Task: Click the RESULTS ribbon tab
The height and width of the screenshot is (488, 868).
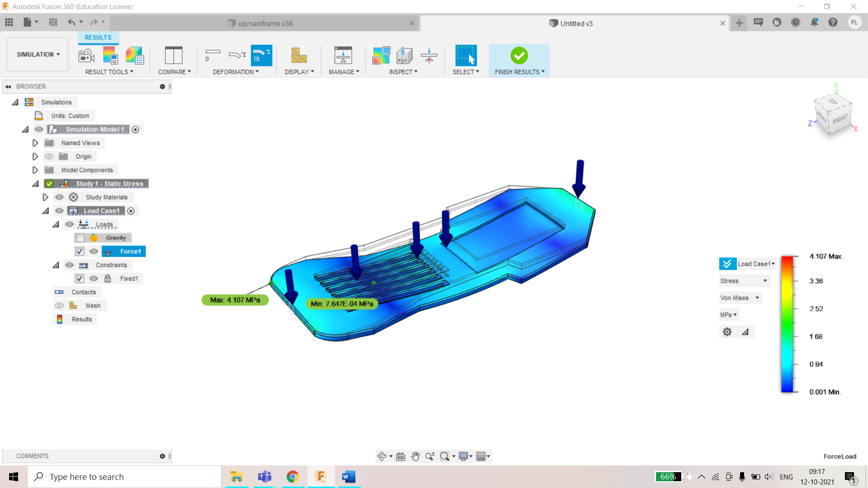Action: pos(98,37)
